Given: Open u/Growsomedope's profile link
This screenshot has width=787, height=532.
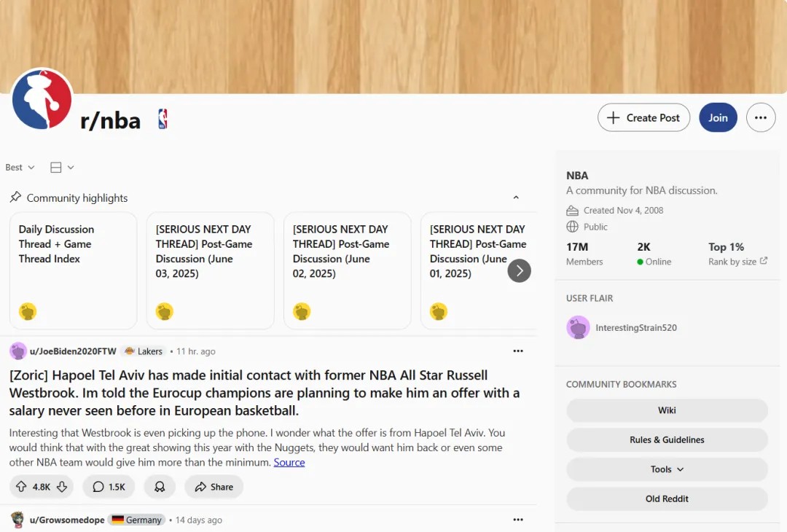Looking at the screenshot, I should point(67,520).
